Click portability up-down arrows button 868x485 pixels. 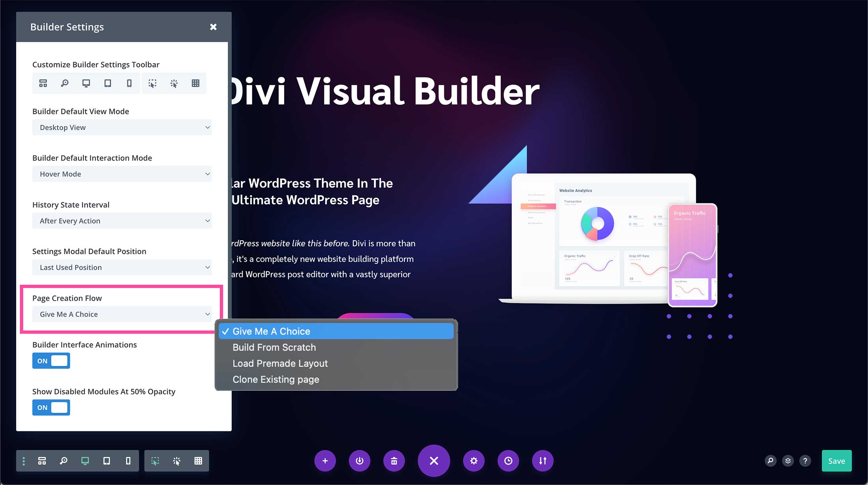[542, 461]
